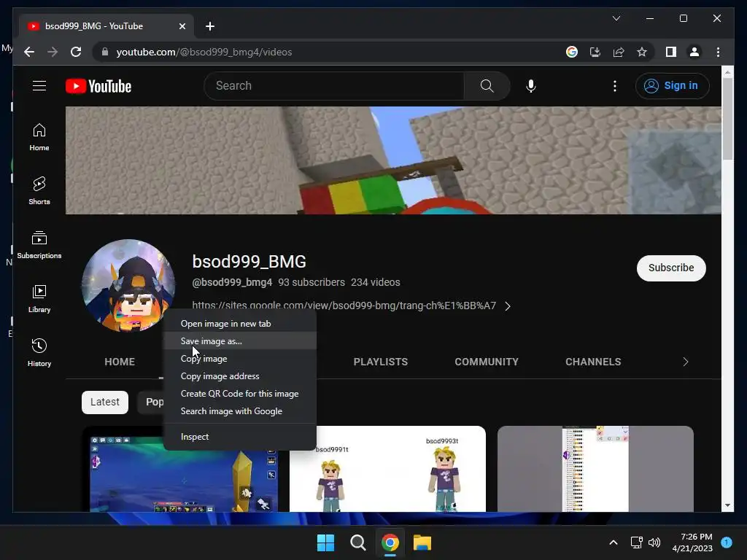Screen dimensions: 747x560
Task: Click the clock and date in taskbar
Action: 692,542
